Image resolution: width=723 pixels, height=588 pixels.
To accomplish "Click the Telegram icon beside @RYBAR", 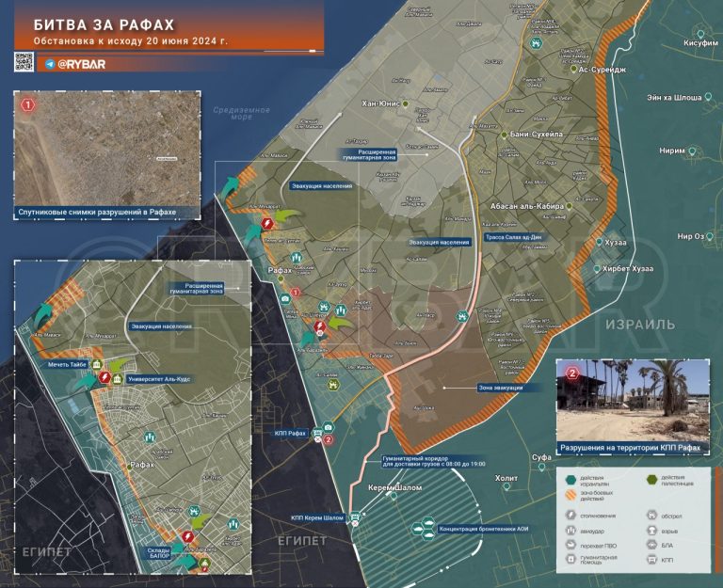I will click(50, 64).
